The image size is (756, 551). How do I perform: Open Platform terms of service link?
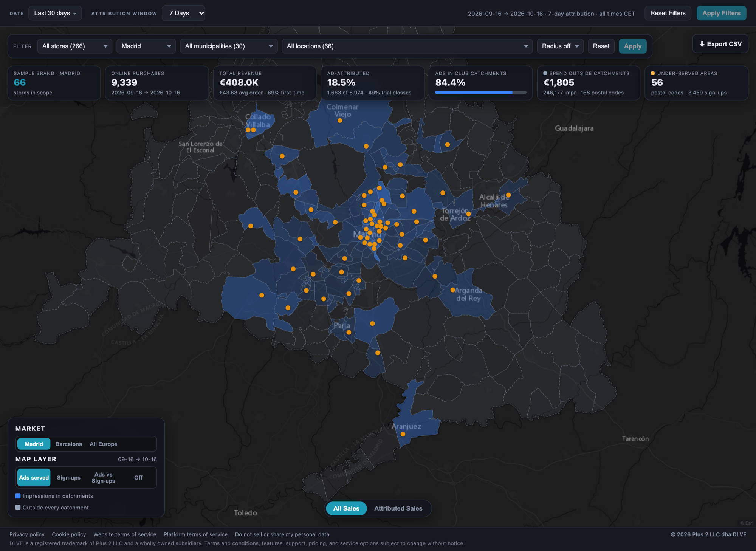(x=195, y=534)
